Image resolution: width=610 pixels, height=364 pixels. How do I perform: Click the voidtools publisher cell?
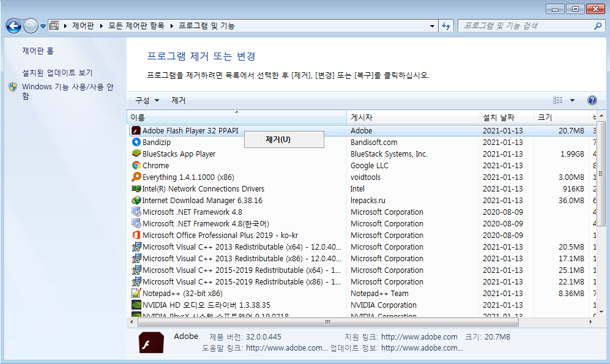365,177
